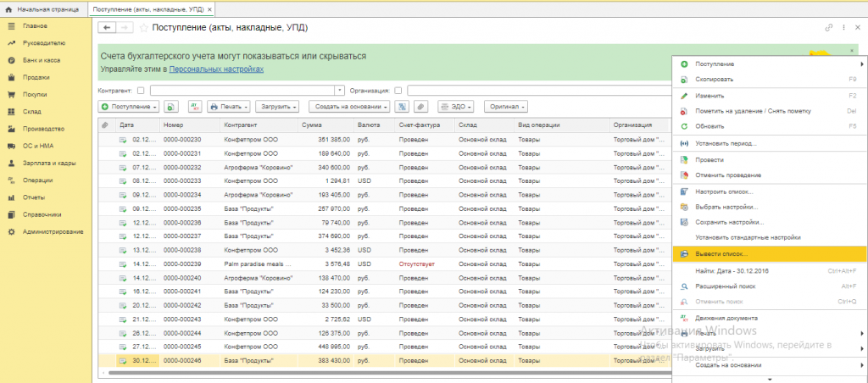This screenshot has width=868, height=383.
Task: Click the copy document icon in toolbar
Action: [x=171, y=107]
